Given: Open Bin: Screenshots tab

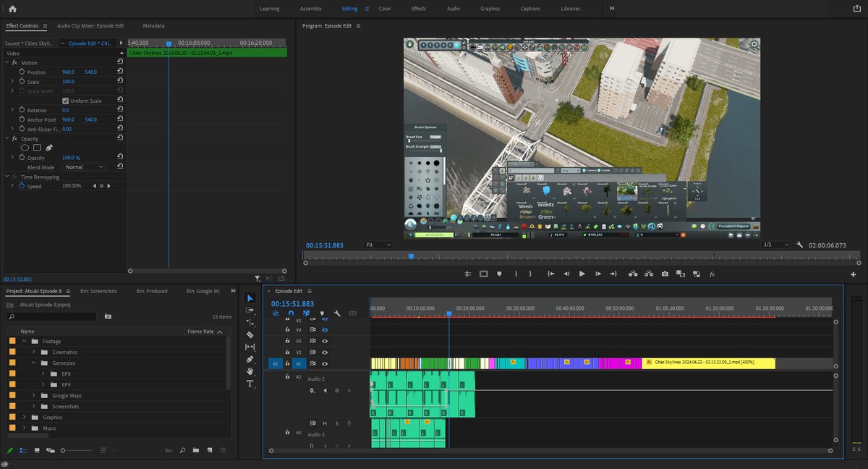Looking at the screenshot, I should (x=98, y=291).
